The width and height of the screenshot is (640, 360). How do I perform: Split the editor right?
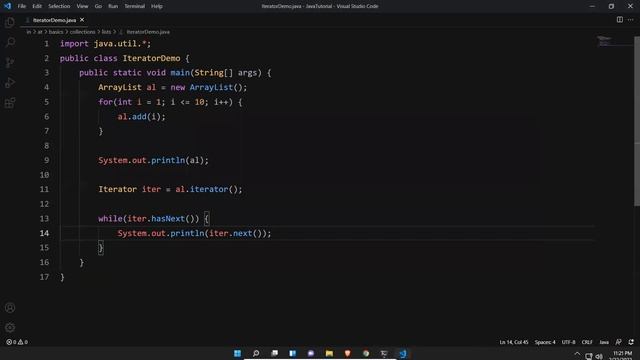point(620,20)
